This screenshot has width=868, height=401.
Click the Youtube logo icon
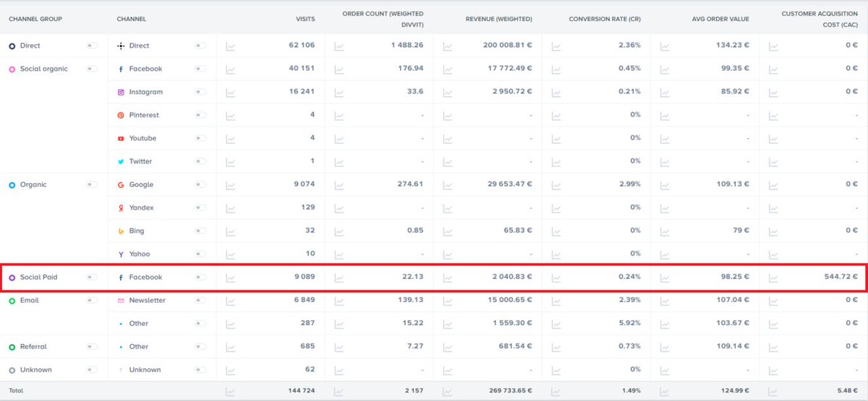tap(121, 139)
